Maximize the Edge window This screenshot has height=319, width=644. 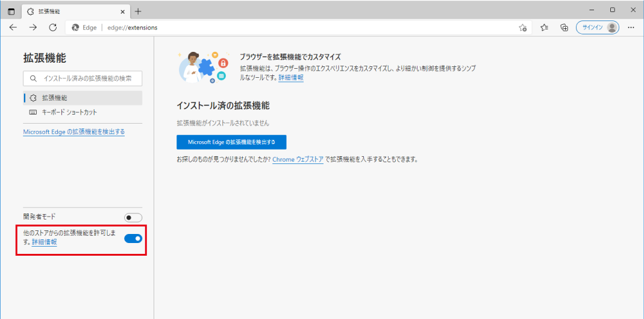tap(613, 10)
